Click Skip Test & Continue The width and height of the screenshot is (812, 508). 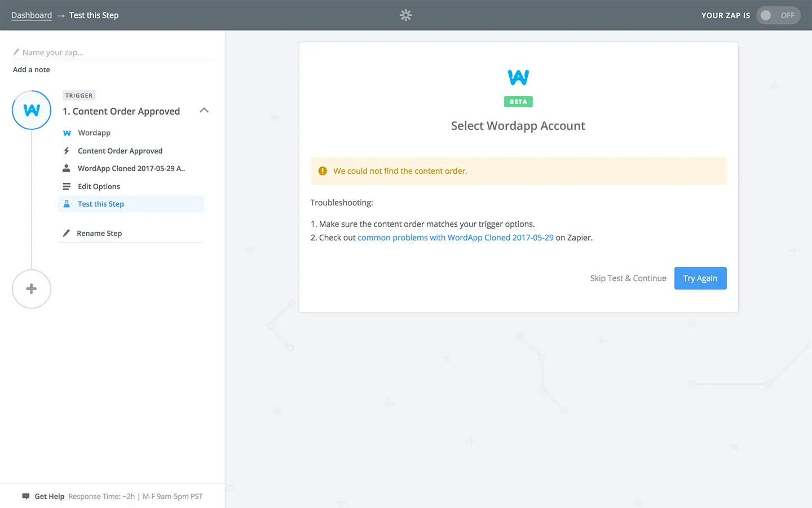(x=628, y=278)
